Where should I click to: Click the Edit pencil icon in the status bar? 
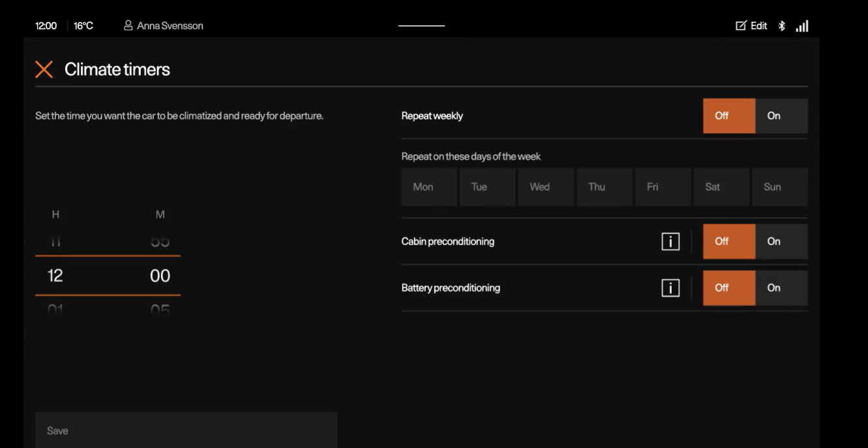point(741,26)
